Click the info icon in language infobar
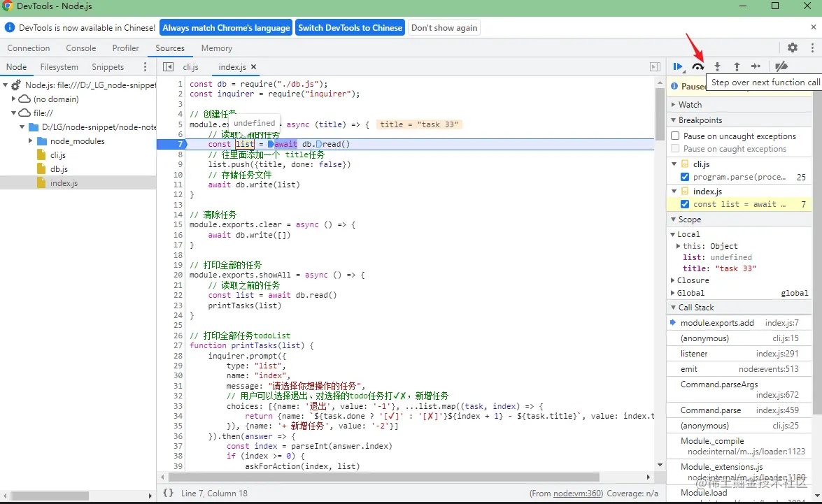822x504 pixels. tap(9, 27)
